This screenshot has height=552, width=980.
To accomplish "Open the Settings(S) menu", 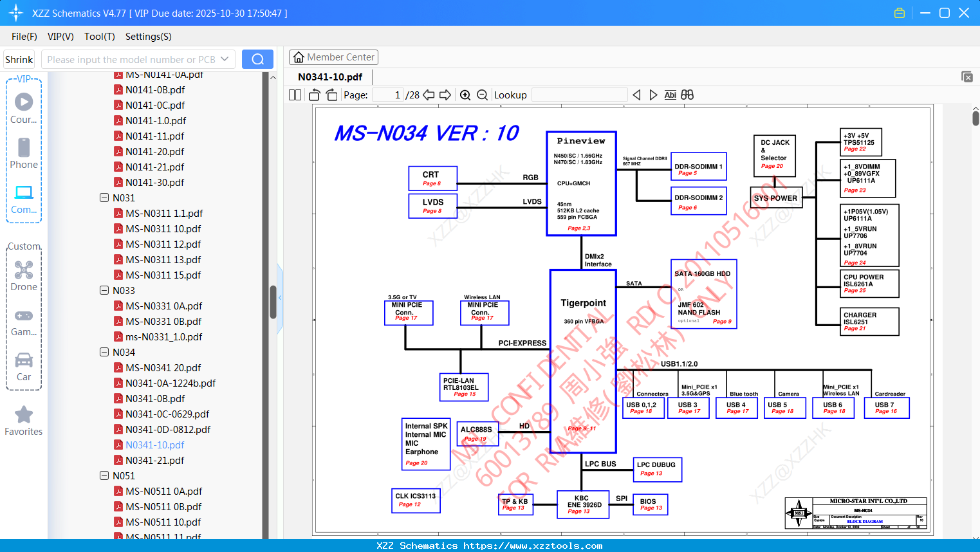I will click(x=149, y=37).
